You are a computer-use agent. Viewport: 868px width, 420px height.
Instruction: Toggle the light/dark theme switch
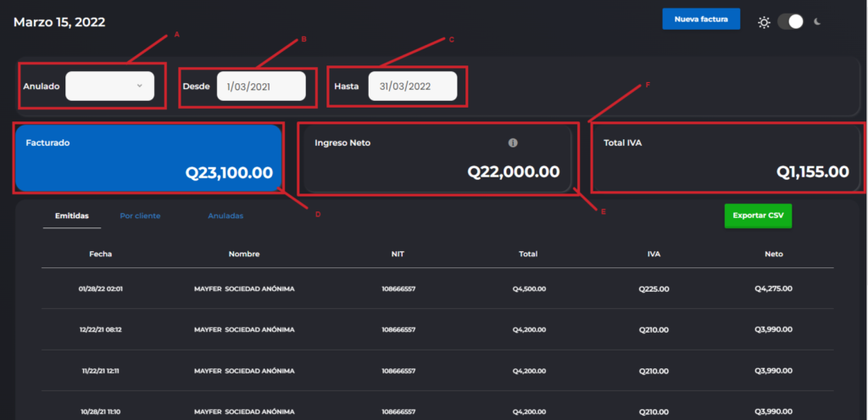click(x=790, y=22)
